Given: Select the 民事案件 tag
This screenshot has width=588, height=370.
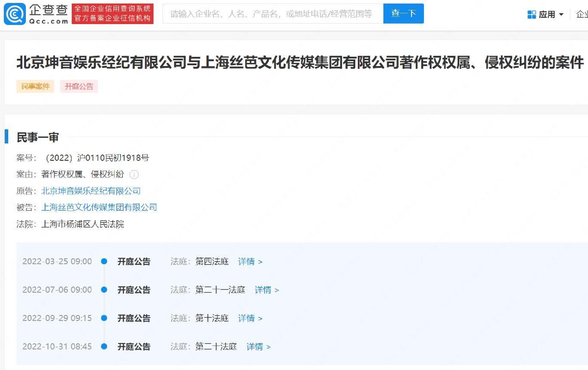Looking at the screenshot, I should pyautogui.click(x=35, y=86).
